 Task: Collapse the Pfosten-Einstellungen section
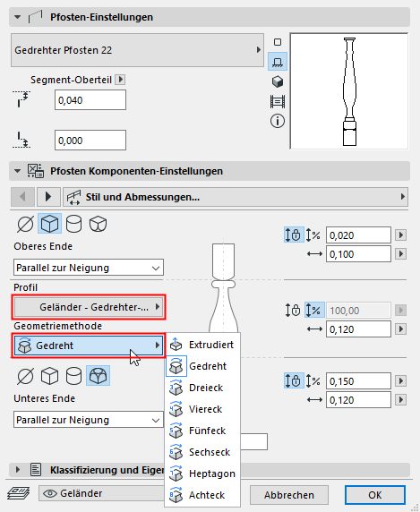point(18,17)
